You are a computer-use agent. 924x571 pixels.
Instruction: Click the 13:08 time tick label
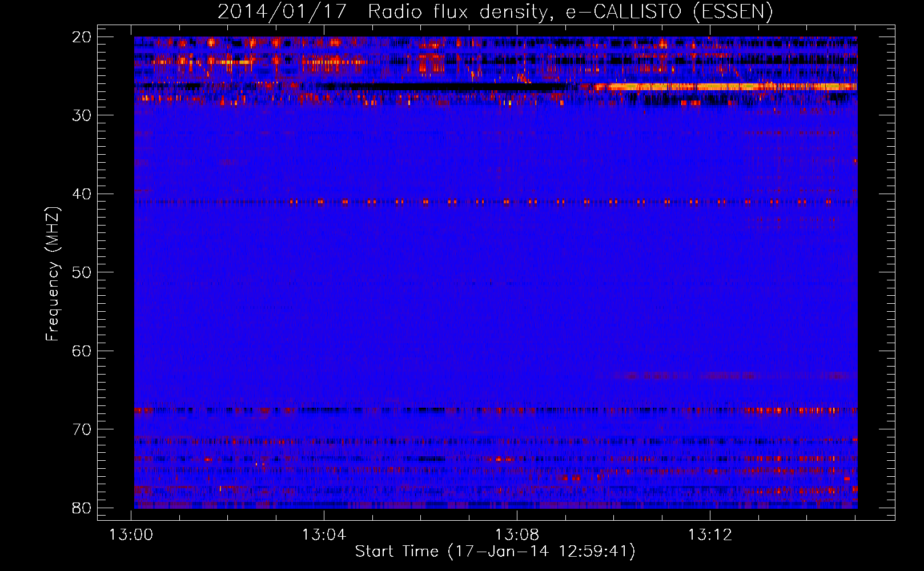[x=517, y=535]
